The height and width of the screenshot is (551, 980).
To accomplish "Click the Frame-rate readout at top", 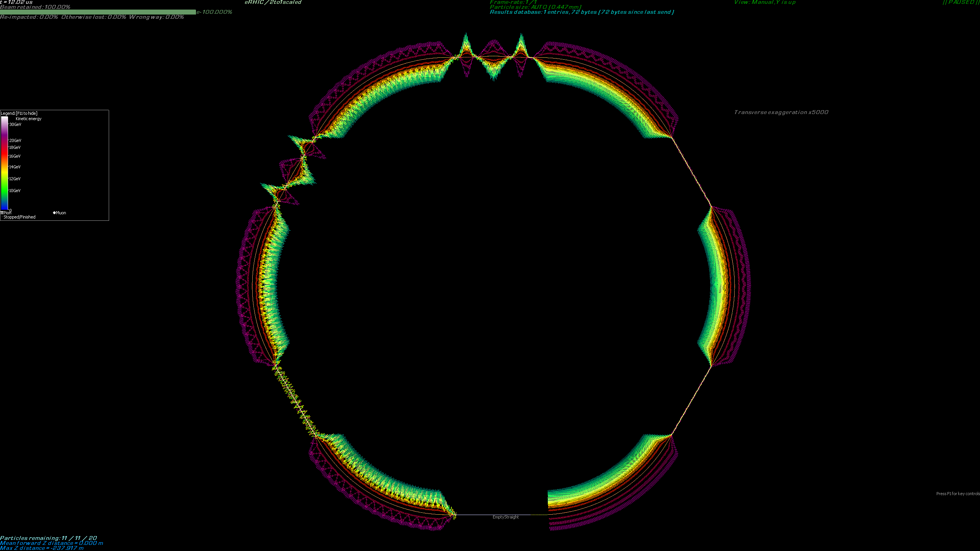I will (513, 2).
